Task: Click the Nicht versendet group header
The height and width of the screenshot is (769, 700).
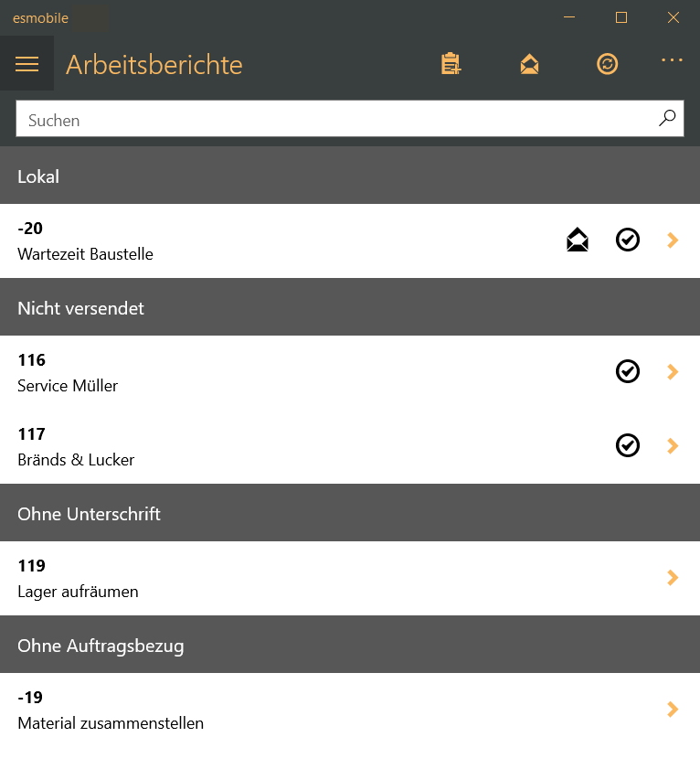Action: (x=350, y=307)
